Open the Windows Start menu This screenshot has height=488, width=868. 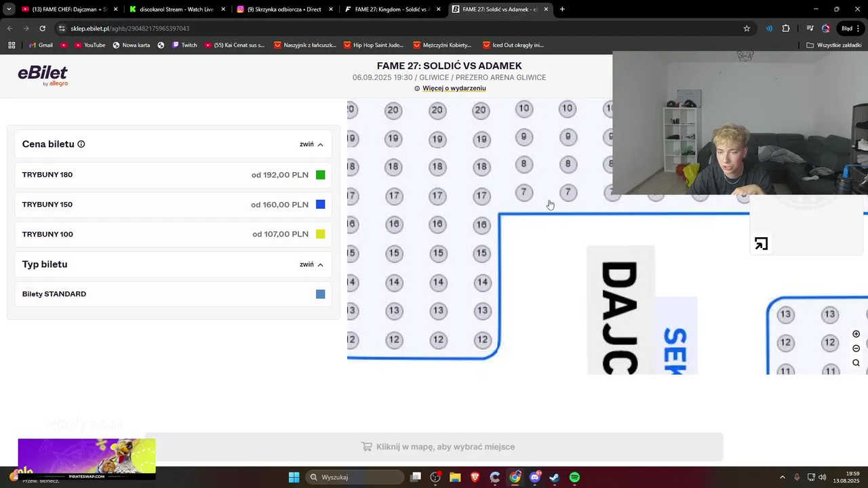294,477
